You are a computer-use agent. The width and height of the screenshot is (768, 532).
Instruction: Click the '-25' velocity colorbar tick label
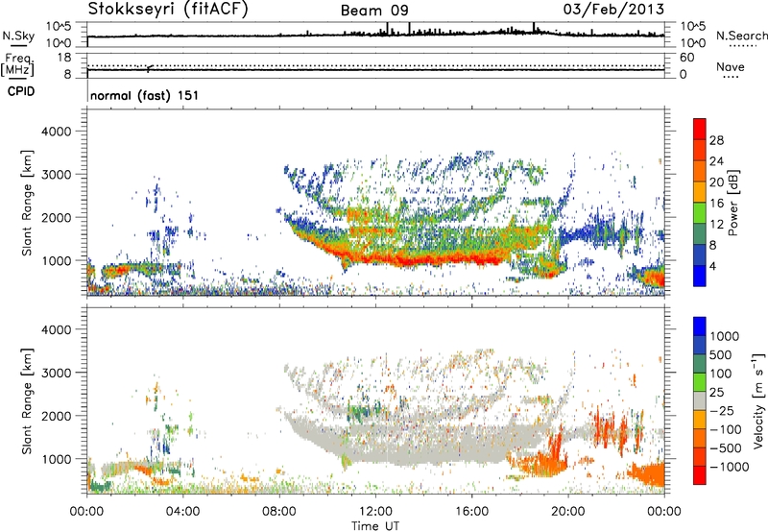point(722,410)
